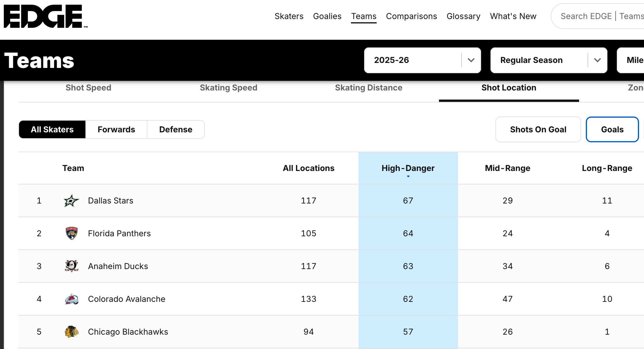Switch the filter to Defense
644x349 pixels.
(175, 129)
